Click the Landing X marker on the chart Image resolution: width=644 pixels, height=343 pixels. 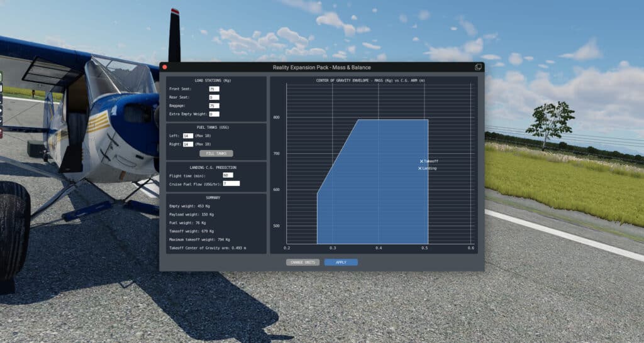pyautogui.click(x=420, y=168)
